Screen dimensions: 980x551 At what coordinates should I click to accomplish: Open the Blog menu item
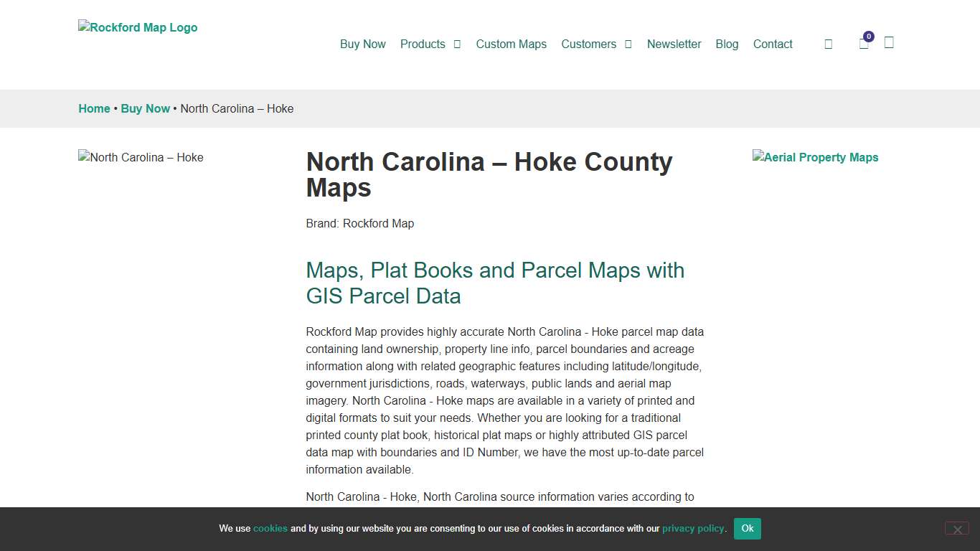(x=727, y=44)
